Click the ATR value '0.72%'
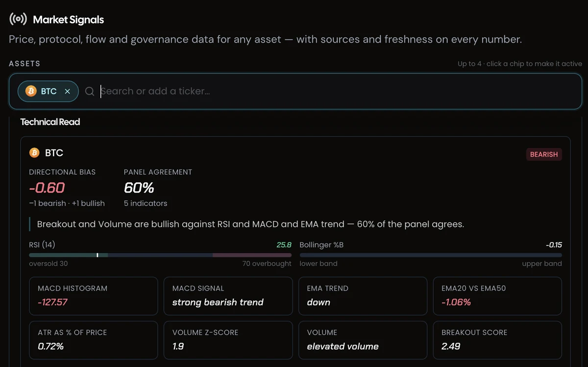Image resolution: width=588 pixels, height=367 pixels. (x=51, y=346)
